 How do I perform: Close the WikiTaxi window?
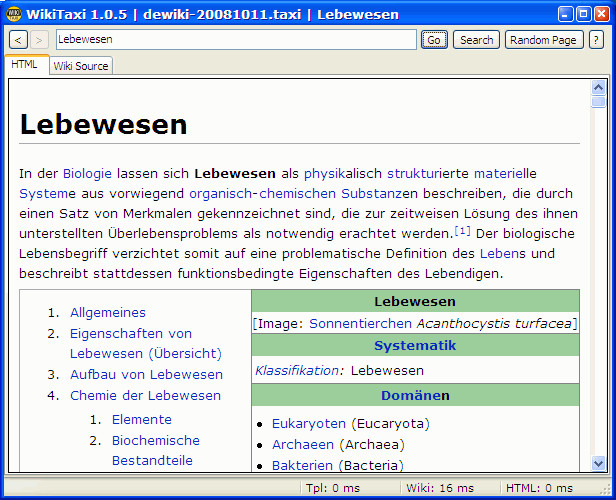click(x=601, y=14)
